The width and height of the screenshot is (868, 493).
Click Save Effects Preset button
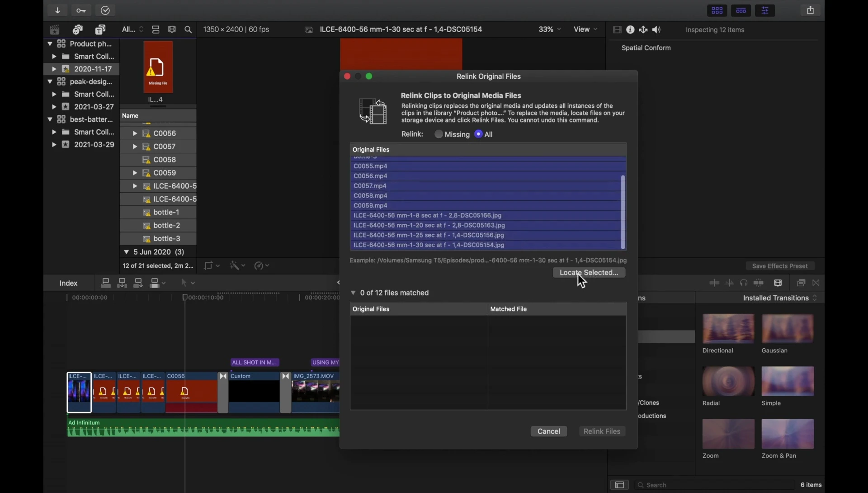780,266
